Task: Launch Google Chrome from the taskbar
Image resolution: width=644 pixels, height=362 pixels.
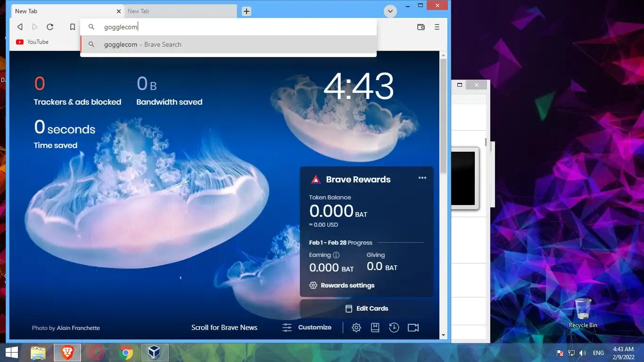Action: click(x=126, y=353)
